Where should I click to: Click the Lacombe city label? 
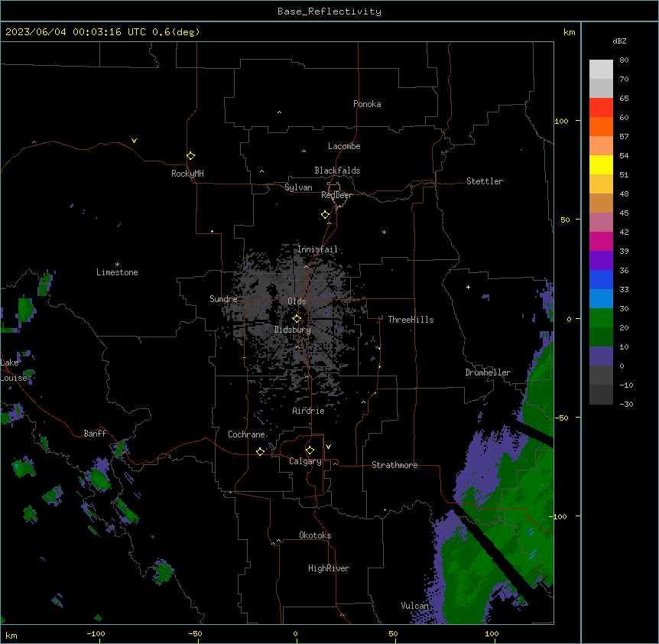click(x=344, y=146)
